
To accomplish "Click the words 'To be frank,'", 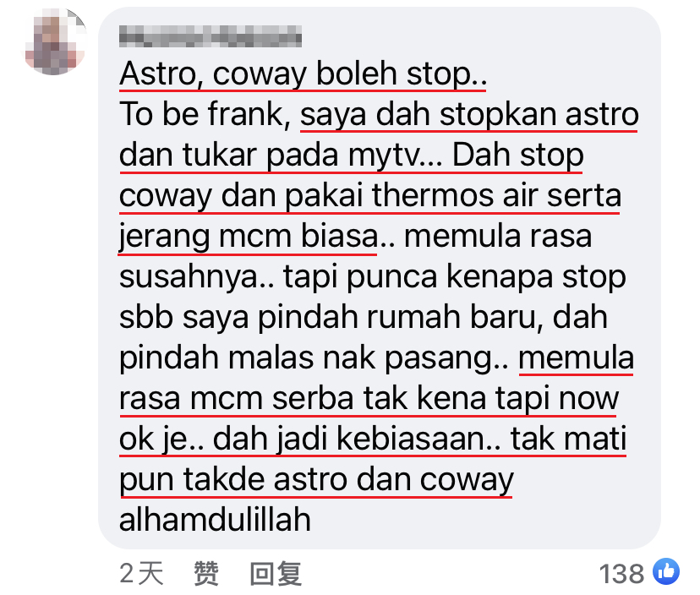I will click(205, 114).
